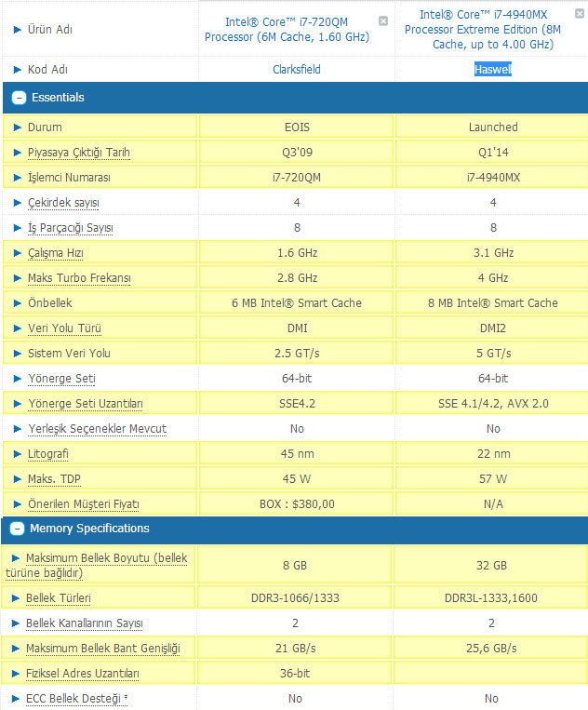
Task: Click the arrow beside Yerleşik Seçenekler Mevcut
Action: pos(17,429)
